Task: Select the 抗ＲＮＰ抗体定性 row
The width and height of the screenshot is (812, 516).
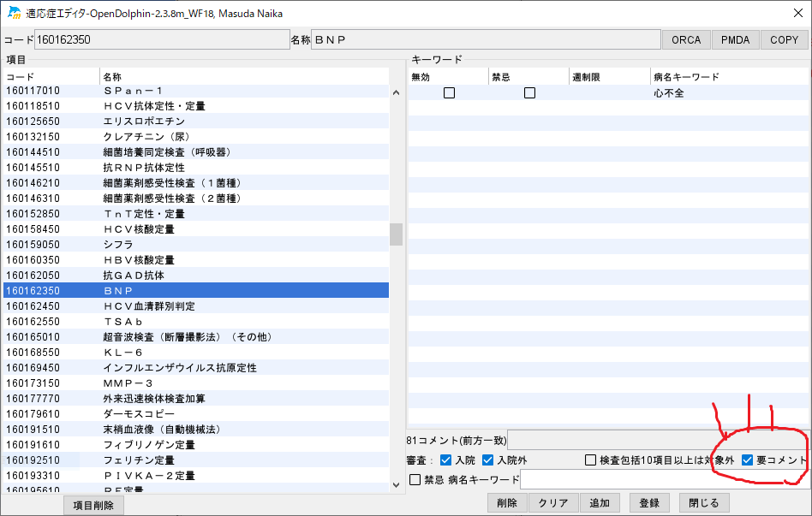Action: [196, 168]
